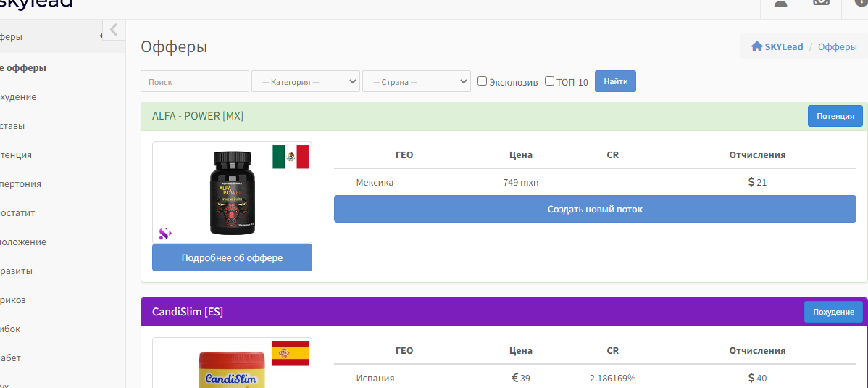Click the '$ 40' payout value
This screenshot has height=388, width=868.
click(x=757, y=378)
